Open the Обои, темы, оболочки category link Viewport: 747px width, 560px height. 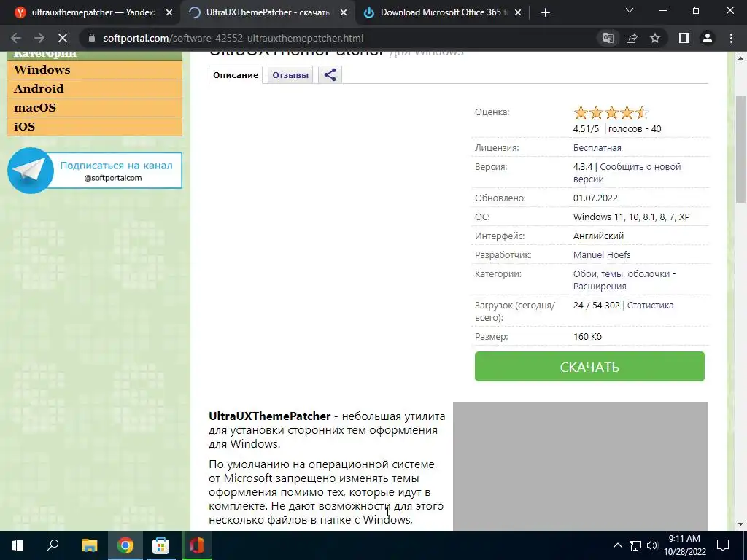click(622, 274)
